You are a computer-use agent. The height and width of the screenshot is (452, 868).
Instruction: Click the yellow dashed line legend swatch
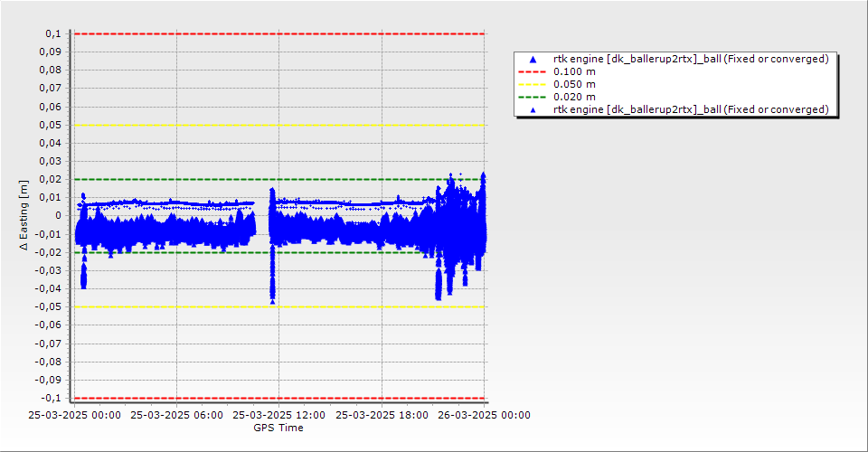[x=532, y=85]
